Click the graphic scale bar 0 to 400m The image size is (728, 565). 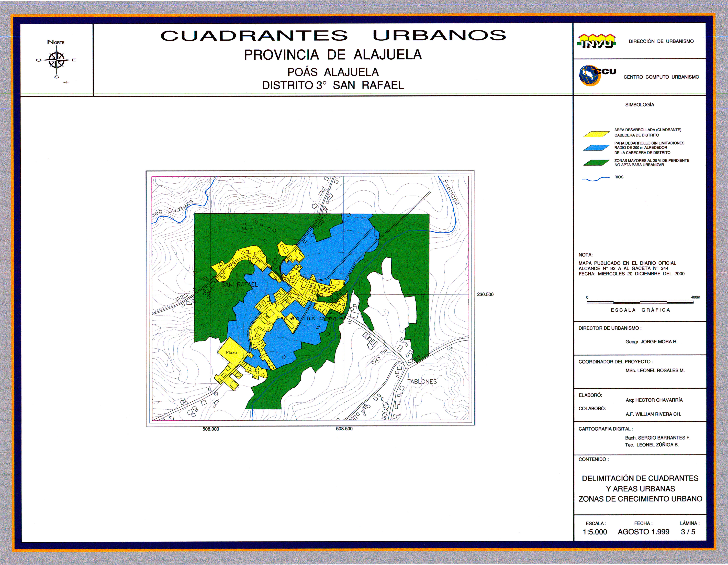click(640, 302)
